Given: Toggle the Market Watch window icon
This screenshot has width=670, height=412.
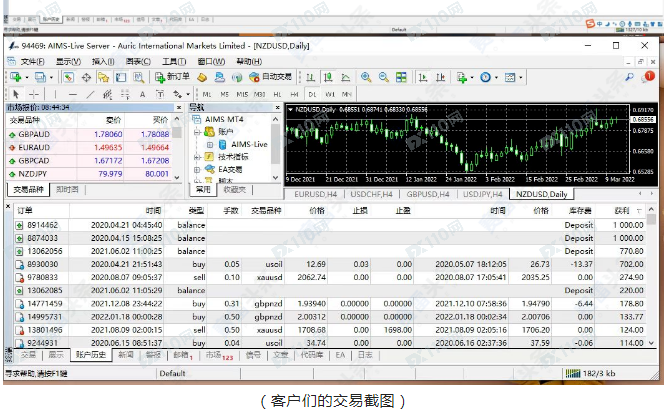Looking at the screenshot, I should 68,77.
